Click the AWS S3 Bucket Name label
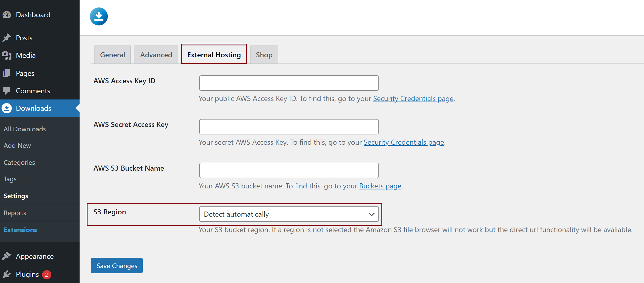Screen dimensions: 644x283 click(x=129, y=168)
